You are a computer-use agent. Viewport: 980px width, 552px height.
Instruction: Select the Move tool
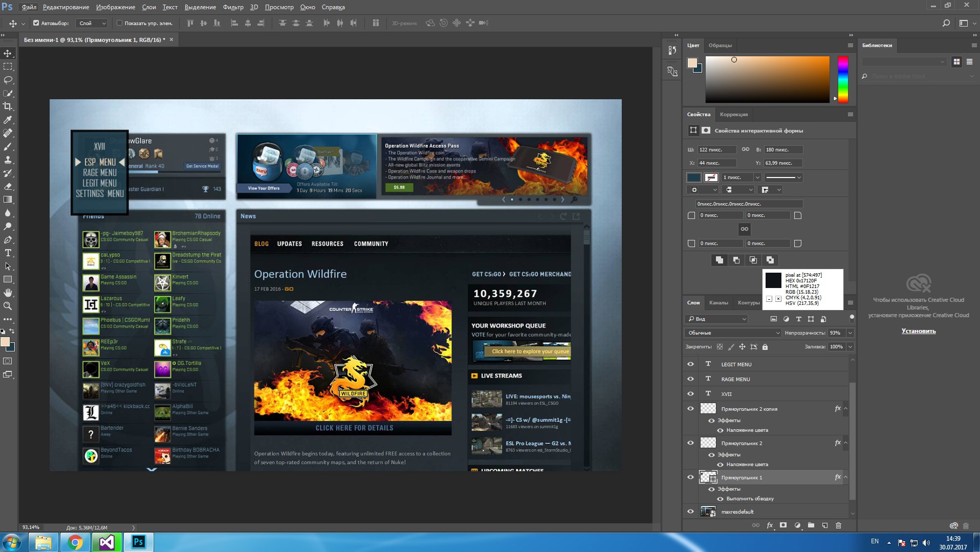[x=8, y=53]
